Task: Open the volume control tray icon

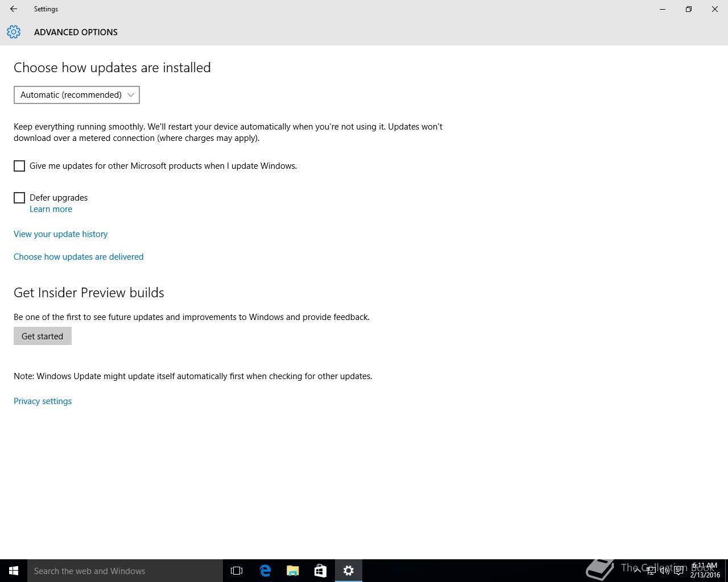Action: (664, 571)
